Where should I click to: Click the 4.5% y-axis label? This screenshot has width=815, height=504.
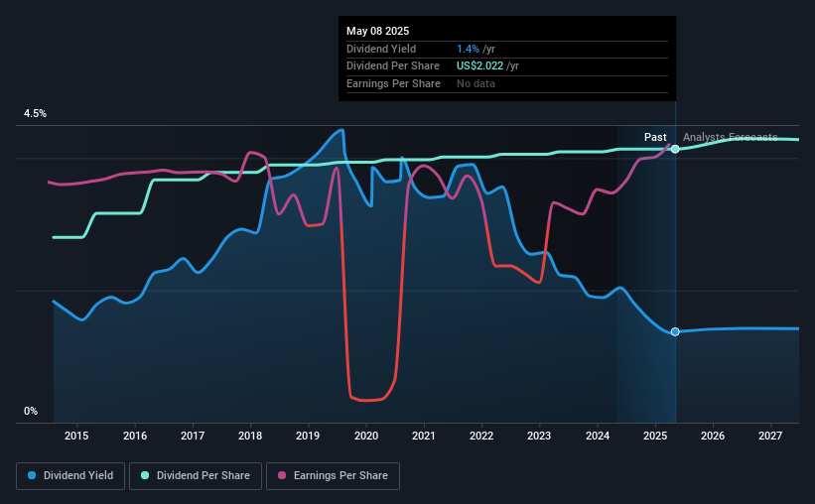[x=35, y=113]
